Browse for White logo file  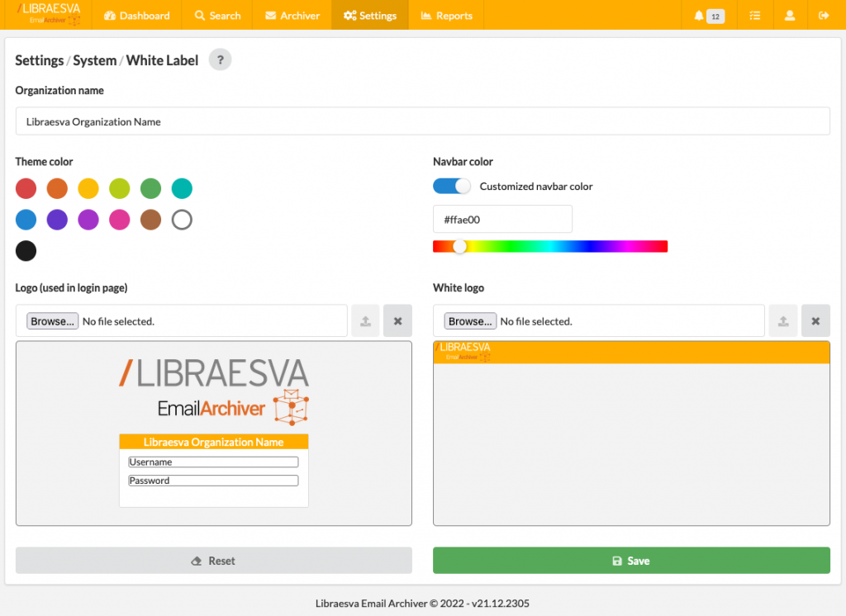pyautogui.click(x=470, y=321)
